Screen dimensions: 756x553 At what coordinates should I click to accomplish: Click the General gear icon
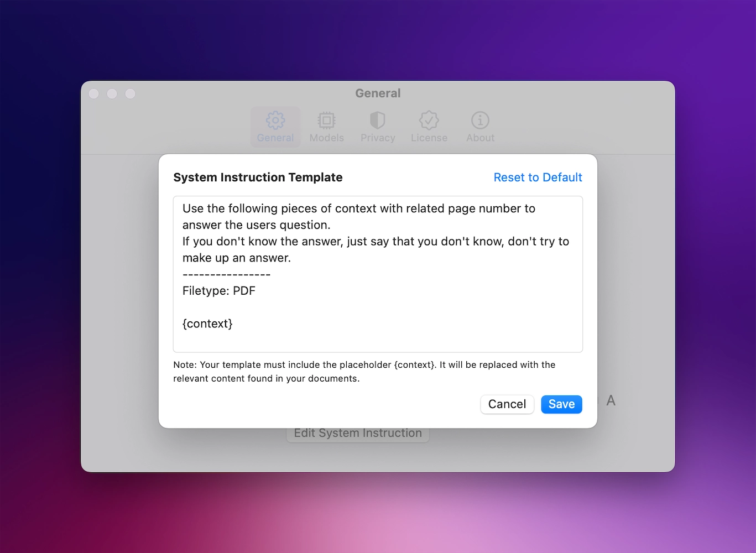pyautogui.click(x=275, y=120)
